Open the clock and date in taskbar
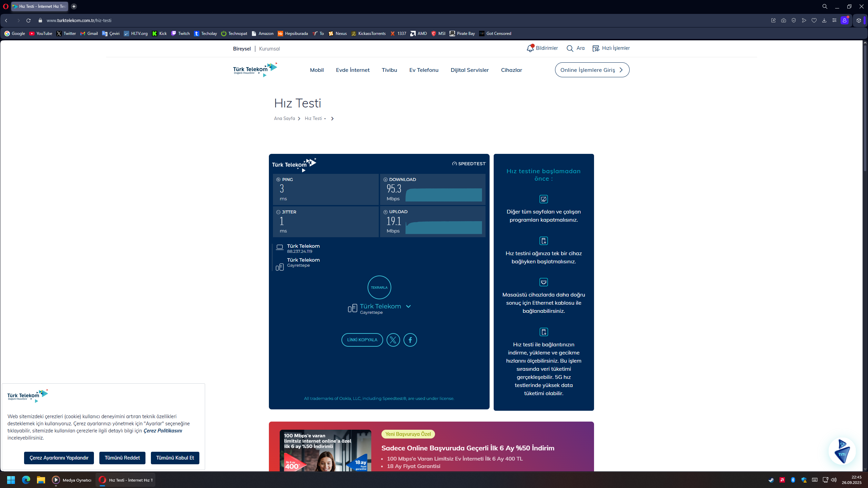The width and height of the screenshot is (868, 488). [x=851, y=480]
